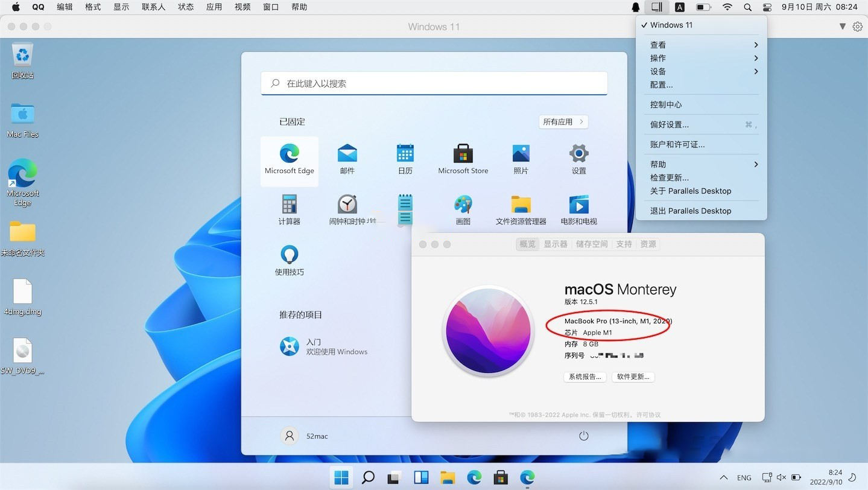The width and height of the screenshot is (868, 490).
Task: Toggle the Windows 11 checkmark in Parallels menu
Action: point(671,25)
